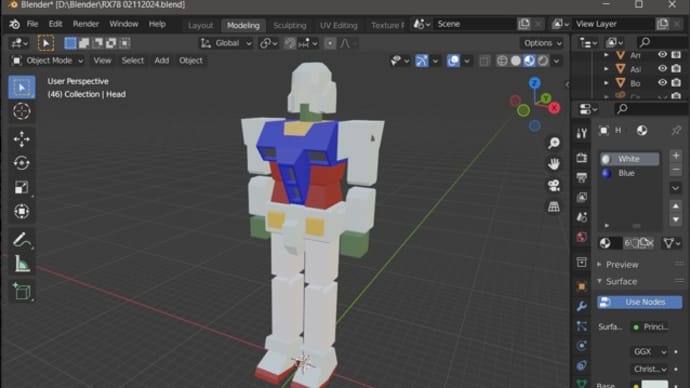Select the Transform tool
This screenshot has height=388, width=690.
pos(21,212)
